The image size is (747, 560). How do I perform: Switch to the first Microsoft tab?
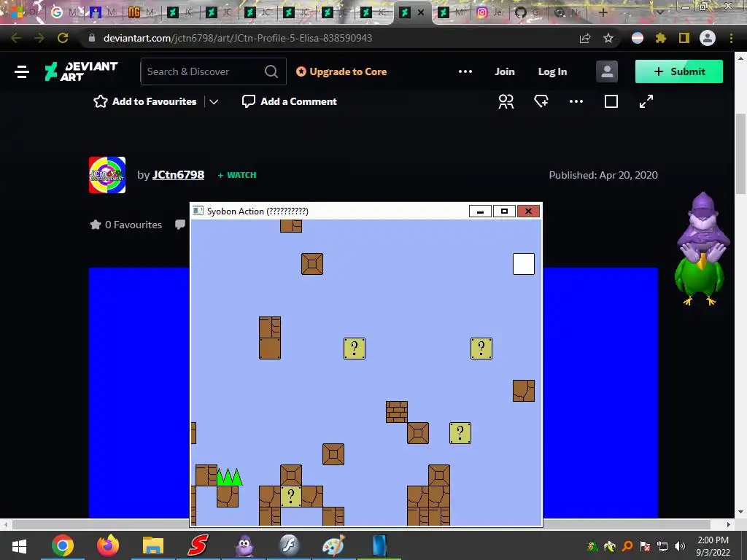click(x=24, y=12)
